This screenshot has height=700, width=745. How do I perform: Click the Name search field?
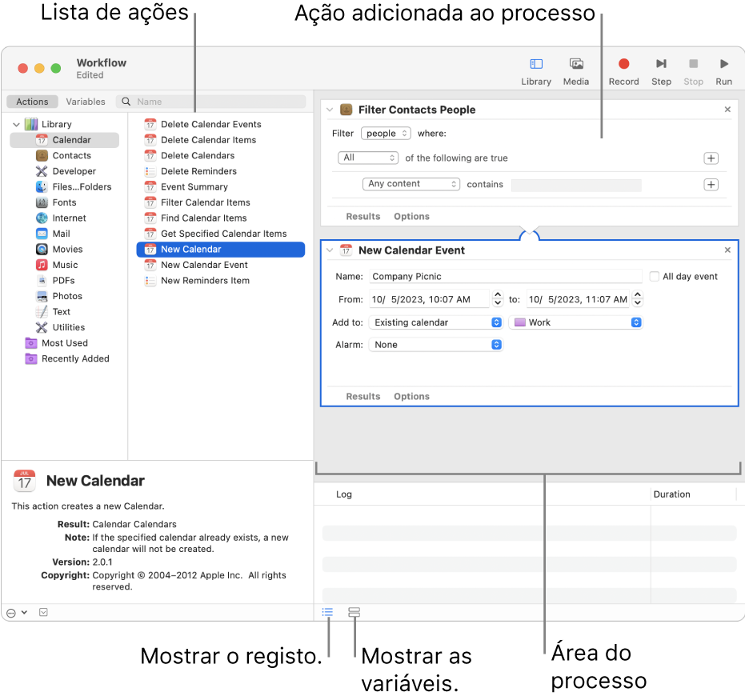coord(211,102)
